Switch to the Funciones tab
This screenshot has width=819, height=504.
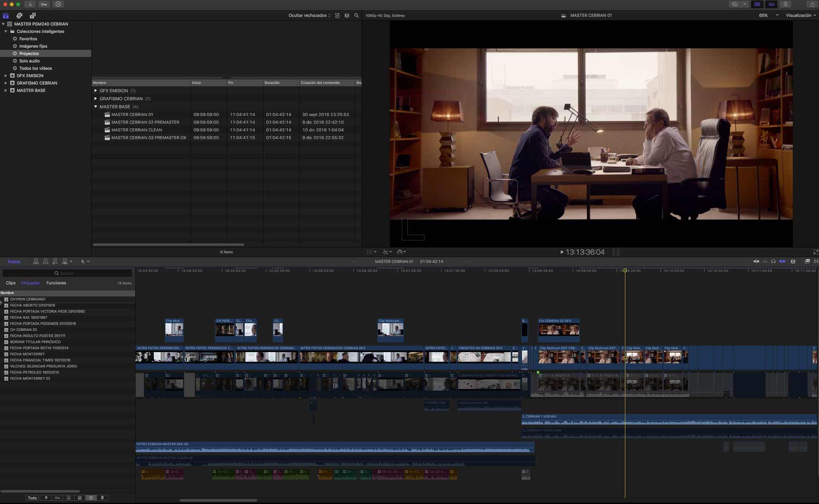pos(56,283)
